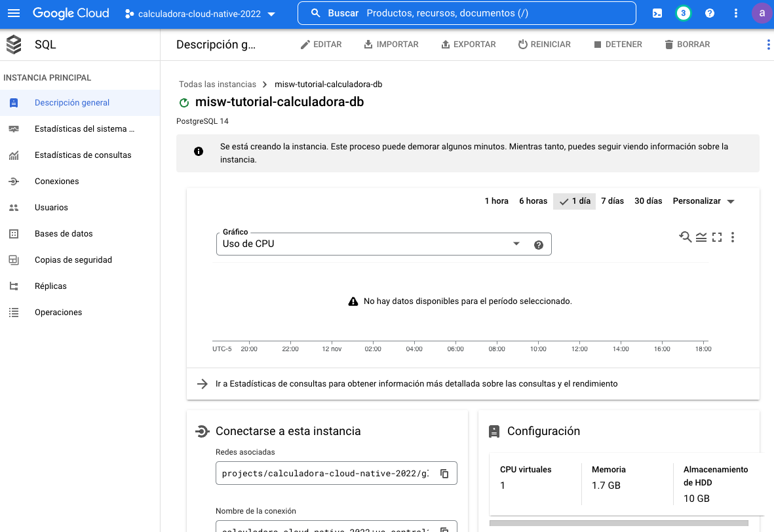This screenshot has height=532, width=774.
Task: Click the BORRAR button
Action: click(x=687, y=45)
